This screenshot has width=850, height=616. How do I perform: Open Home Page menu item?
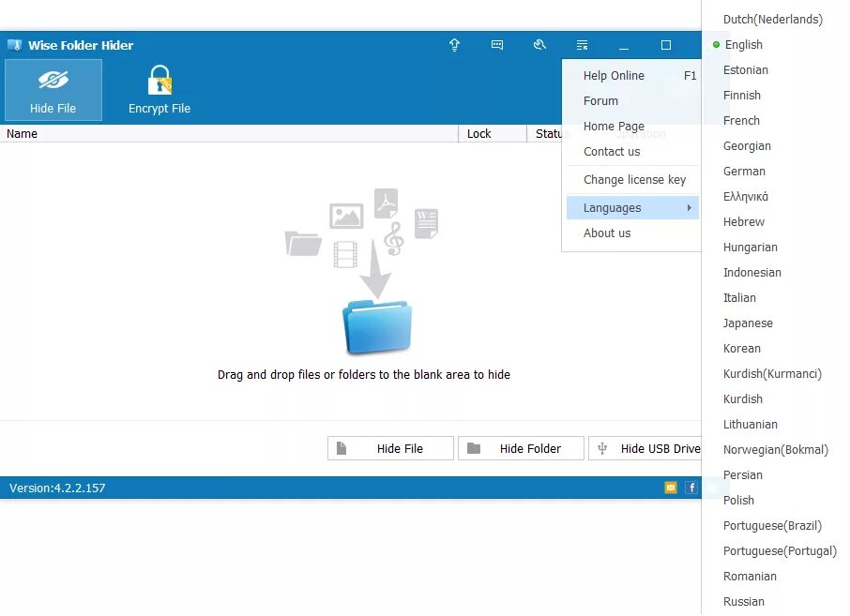point(632,127)
